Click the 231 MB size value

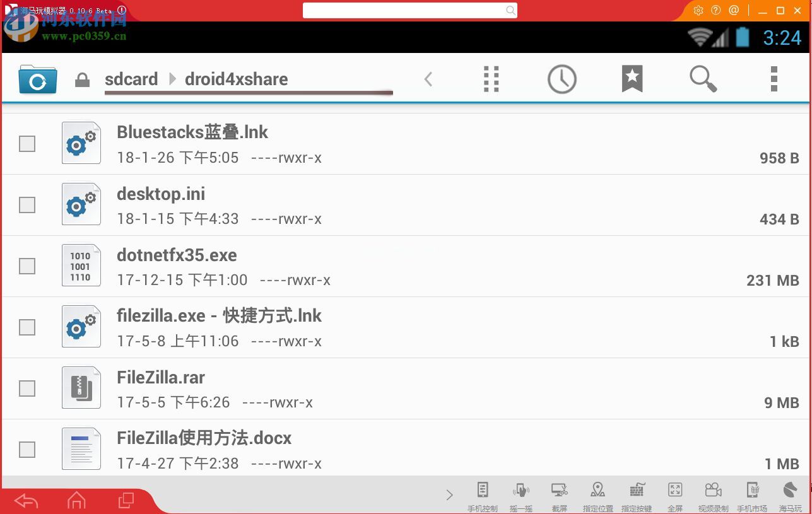pyautogui.click(x=773, y=281)
